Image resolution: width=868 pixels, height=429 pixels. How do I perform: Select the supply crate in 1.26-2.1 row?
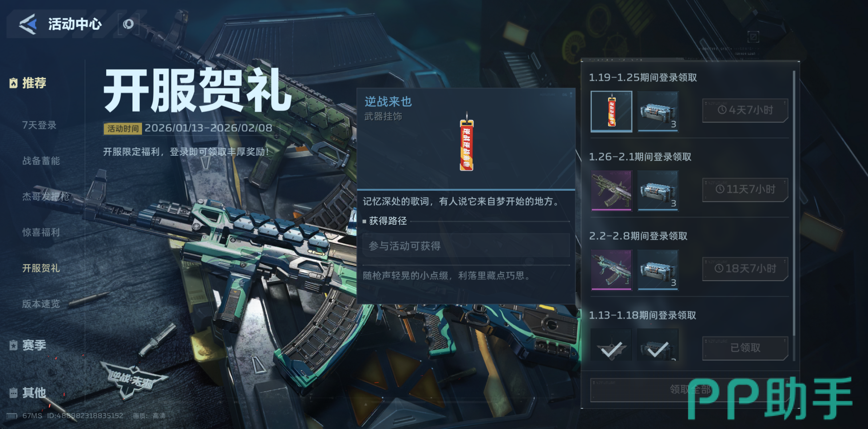tap(658, 191)
